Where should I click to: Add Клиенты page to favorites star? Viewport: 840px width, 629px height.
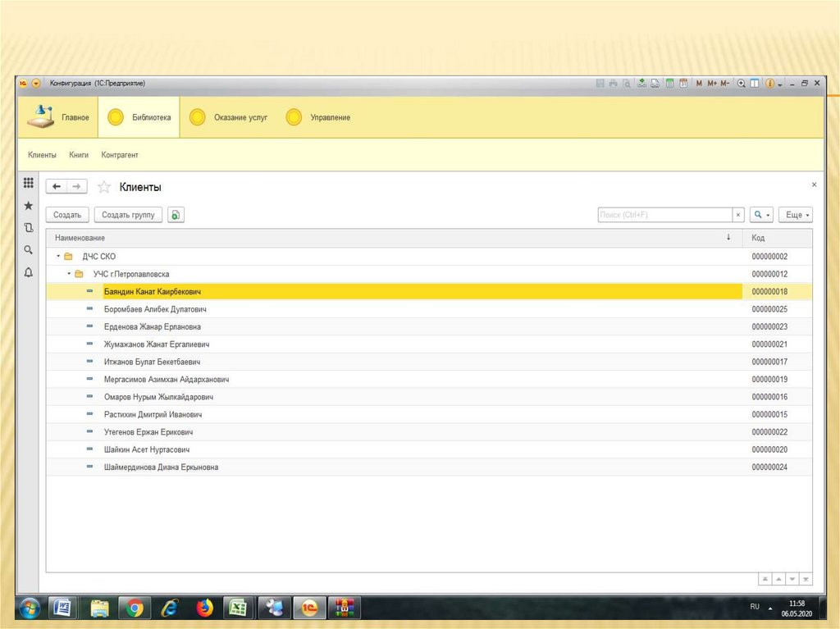pos(104,187)
